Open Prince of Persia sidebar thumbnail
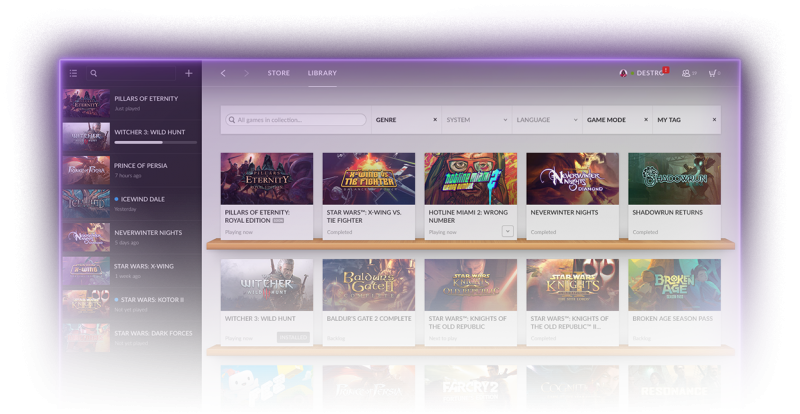This screenshot has height=414, width=800. point(86,170)
